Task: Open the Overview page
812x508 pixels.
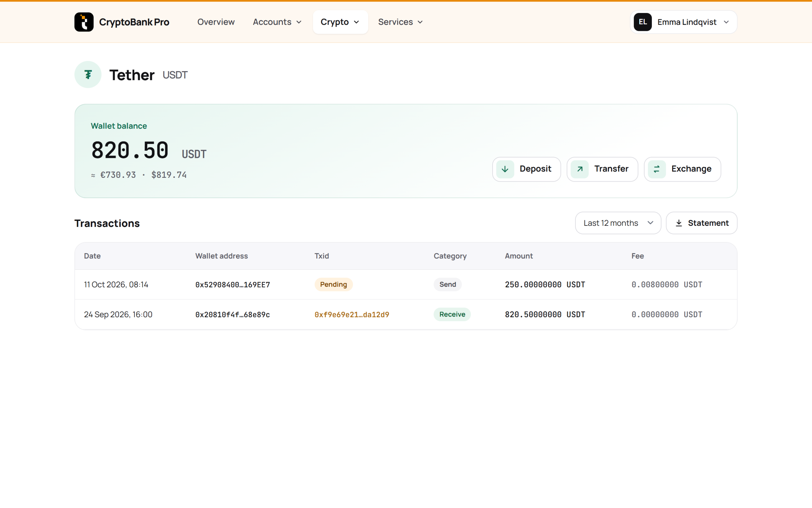Action: (216, 22)
